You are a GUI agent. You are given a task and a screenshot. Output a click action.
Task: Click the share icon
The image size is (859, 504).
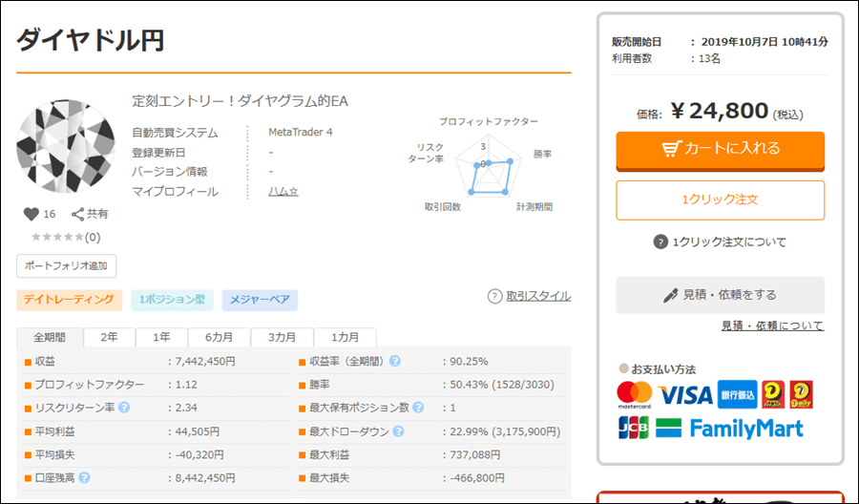[x=78, y=214]
